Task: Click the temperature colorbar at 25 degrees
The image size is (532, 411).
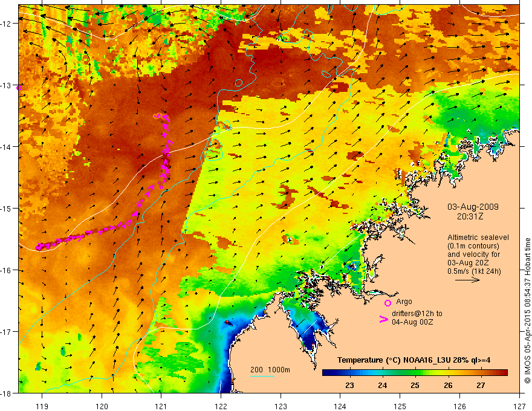Action: [x=415, y=373]
